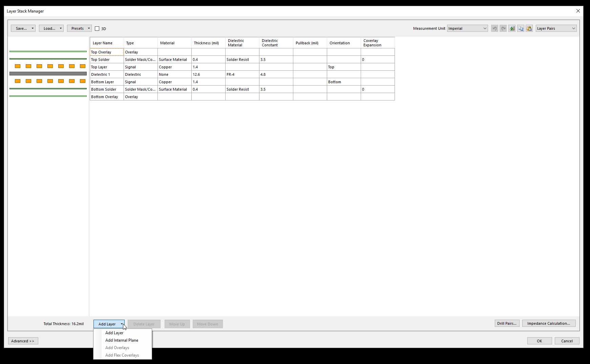Click Top Layer thickness cell
Viewport: 590px width, 364px height.
(208, 67)
